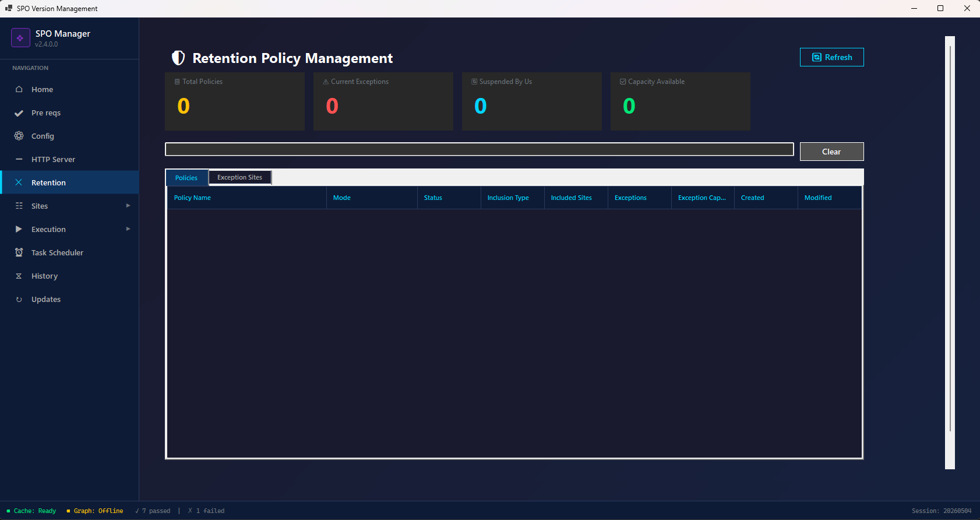The height and width of the screenshot is (520, 980).
Task: Sort by the Inclusion Type column header
Action: point(512,198)
